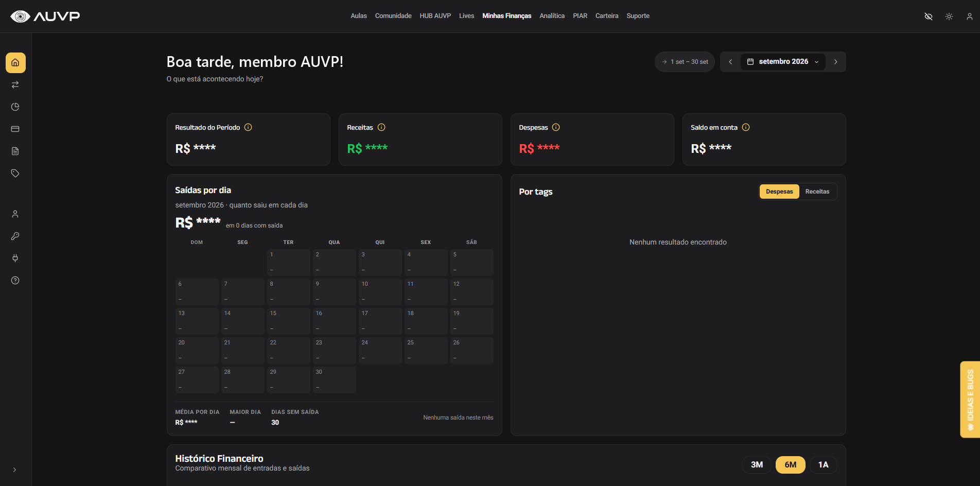This screenshot has width=980, height=486.
Task: Select Receitas in Por tags
Action: point(817,192)
